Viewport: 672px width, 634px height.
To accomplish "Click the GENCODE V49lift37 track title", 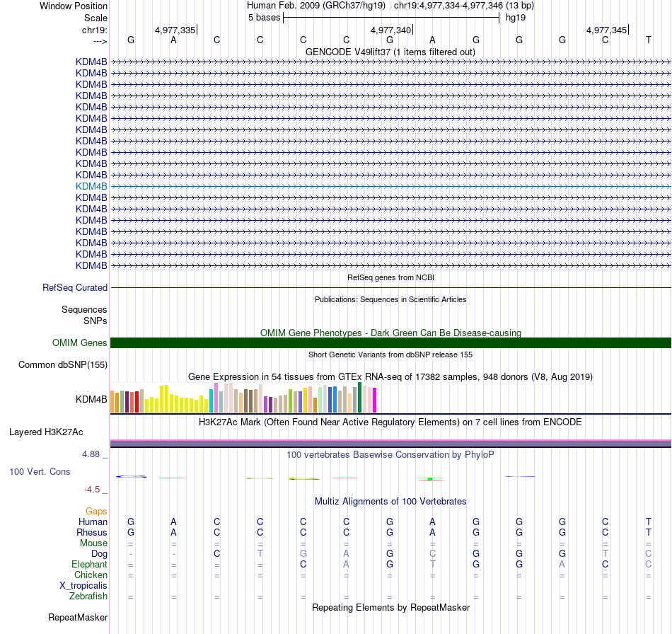I will (x=390, y=52).
